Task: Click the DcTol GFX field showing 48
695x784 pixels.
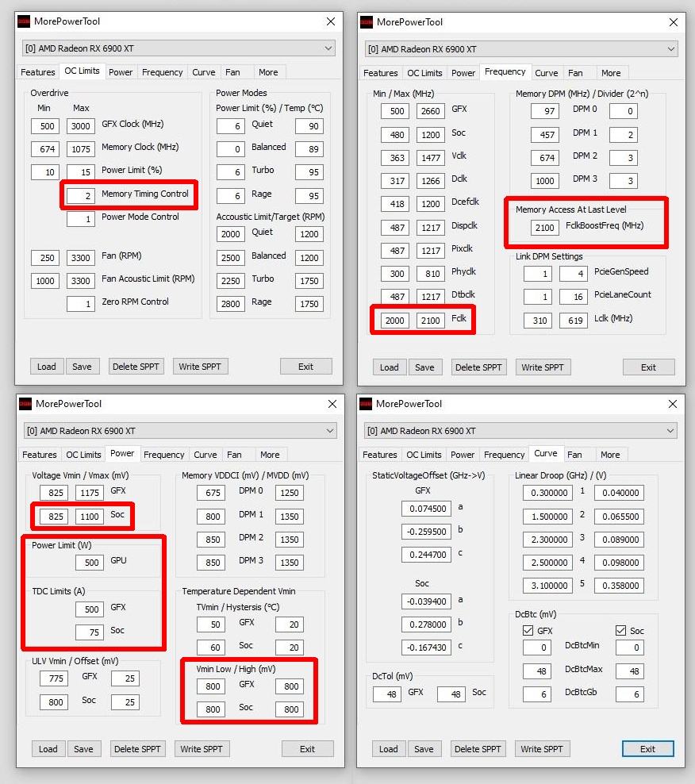Action: 387,694
